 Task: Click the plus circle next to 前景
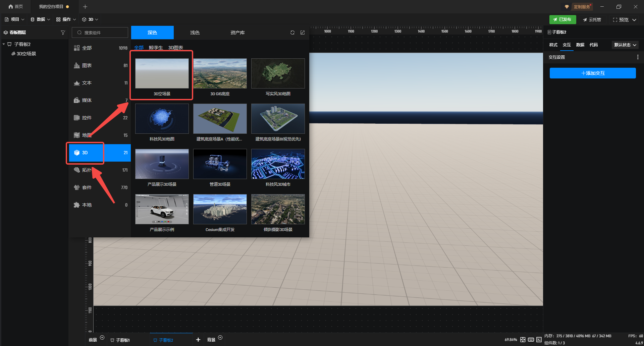coord(102,338)
